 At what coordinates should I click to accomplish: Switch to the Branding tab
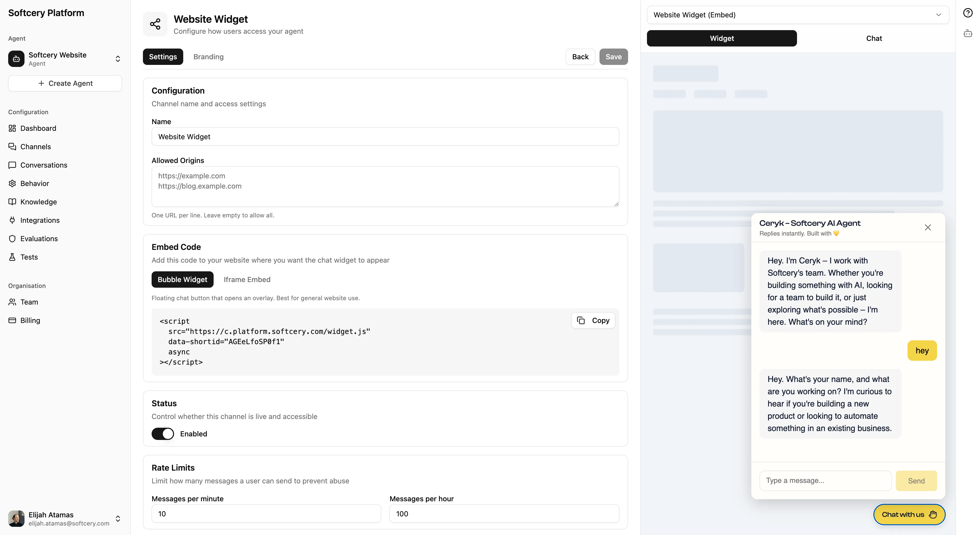tap(209, 56)
